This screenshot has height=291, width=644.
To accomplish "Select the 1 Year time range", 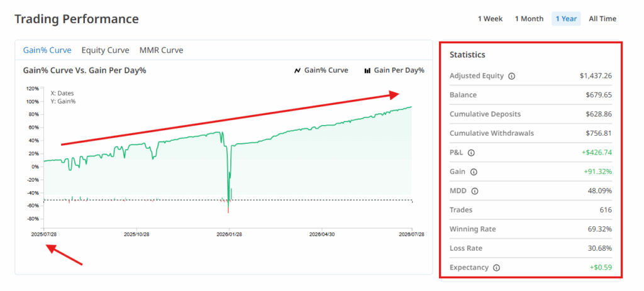I will (566, 19).
